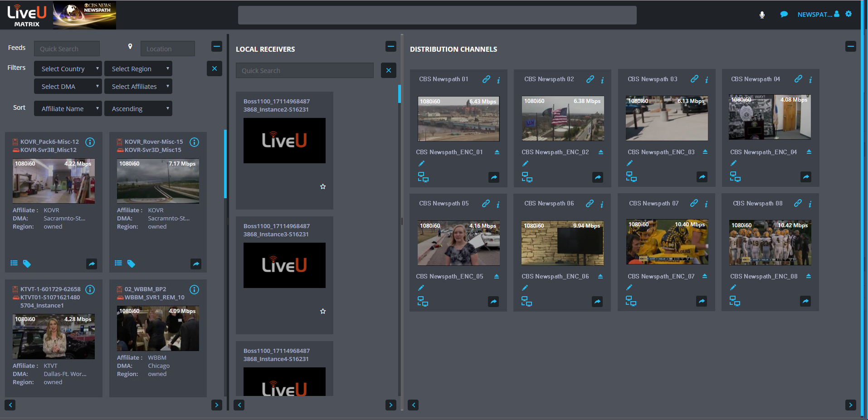Open the Select Affiliates dropdown
This screenshot has height=420, width=868.
(138, 86)
